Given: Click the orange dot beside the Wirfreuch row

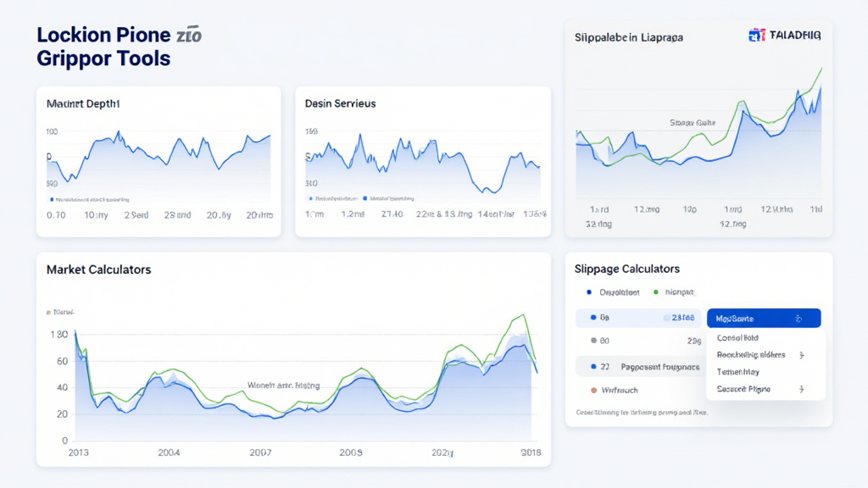Looking at the screenshot, I should tap(592, 391).
